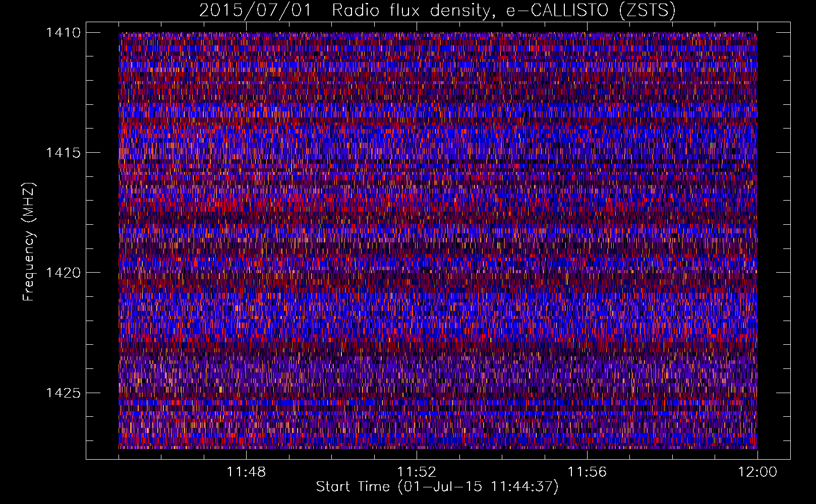
Task: Click the "Start Time (01-Jul-15 11:44:37)" label
Action: 437,487
